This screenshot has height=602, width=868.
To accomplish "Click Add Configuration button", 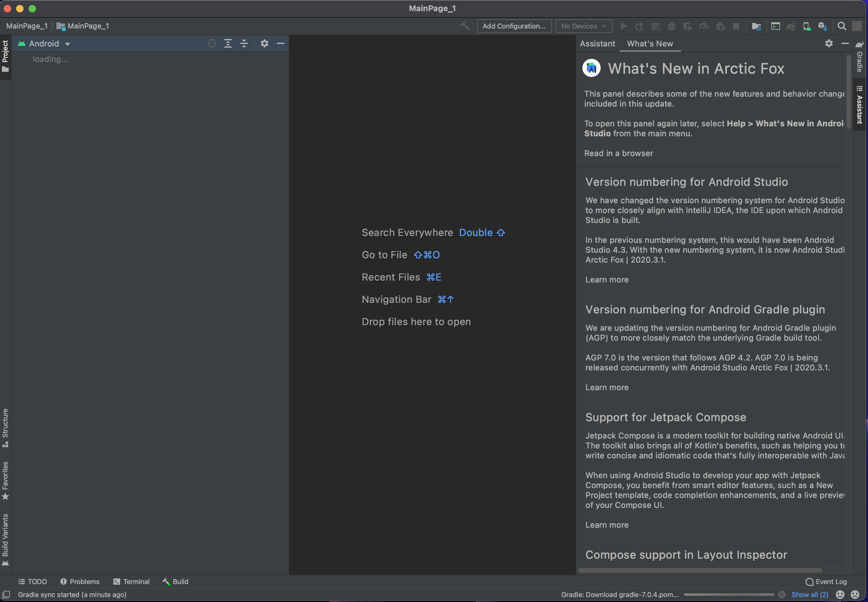I will (x=514, y=26).
